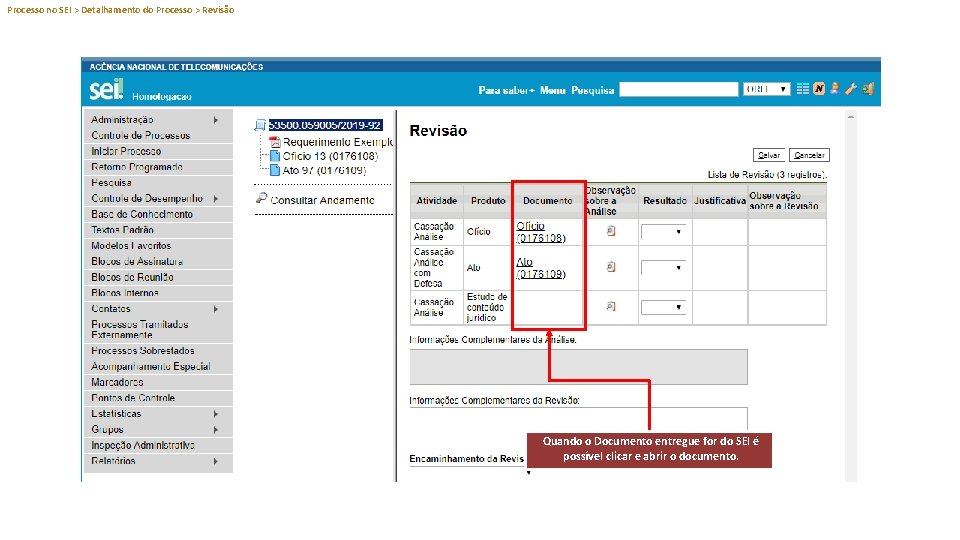Expand the Administração submenu arrow
Image resolution: width=960 pixels, height=540 pixels.
[x=216, y=120]
